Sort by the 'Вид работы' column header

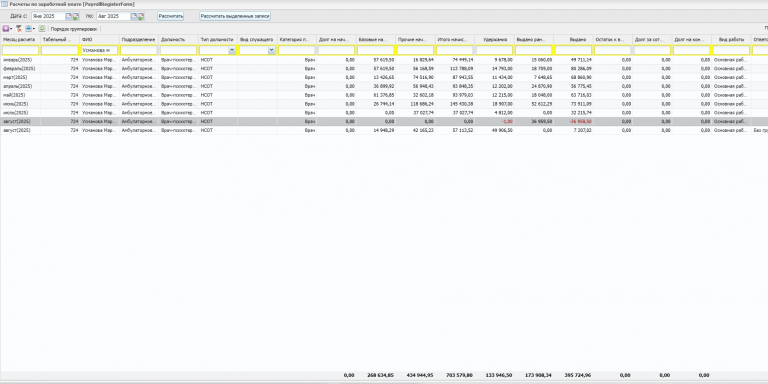pyautogui.click(x=731, y=39)
